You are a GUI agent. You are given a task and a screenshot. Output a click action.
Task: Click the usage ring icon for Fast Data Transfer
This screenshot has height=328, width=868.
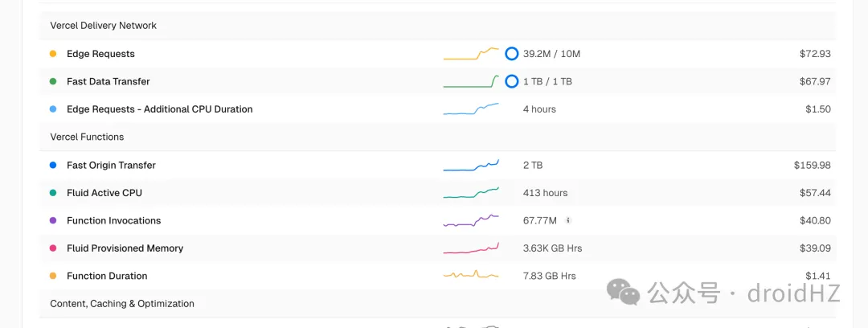[512, 81]
